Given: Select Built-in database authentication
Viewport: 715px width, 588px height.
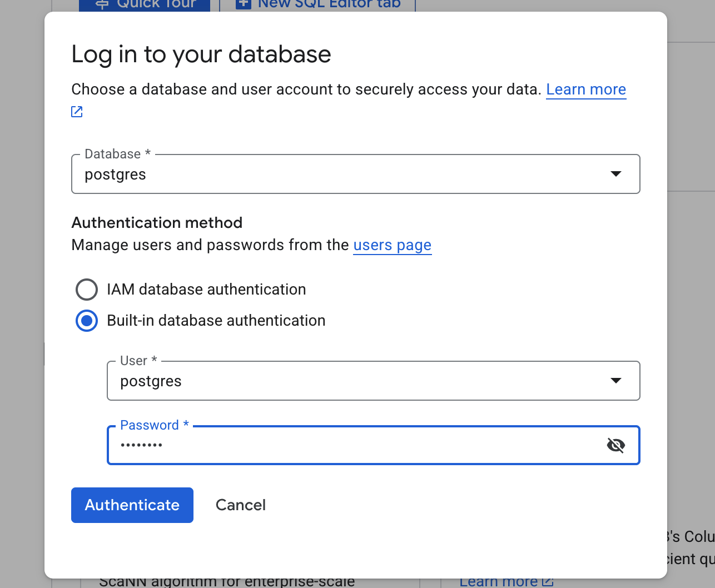Looking at the screenshot, I should click(87, 321).
